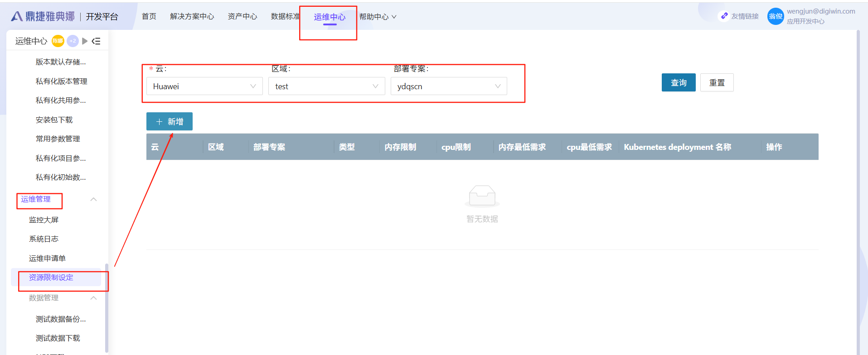The height and width of the screenshot is (355, 868).
Task: Click the empty-data inbox icon
Action: point(482,196)
